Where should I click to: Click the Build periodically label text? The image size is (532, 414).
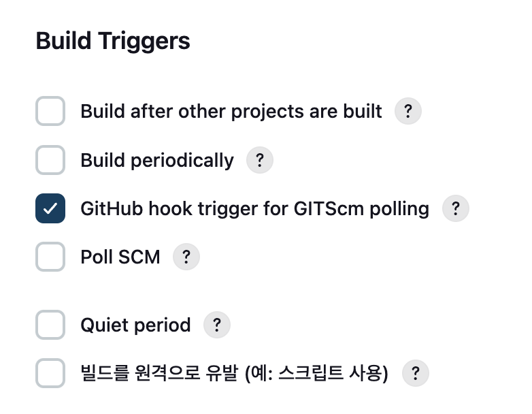pos(157,160)
